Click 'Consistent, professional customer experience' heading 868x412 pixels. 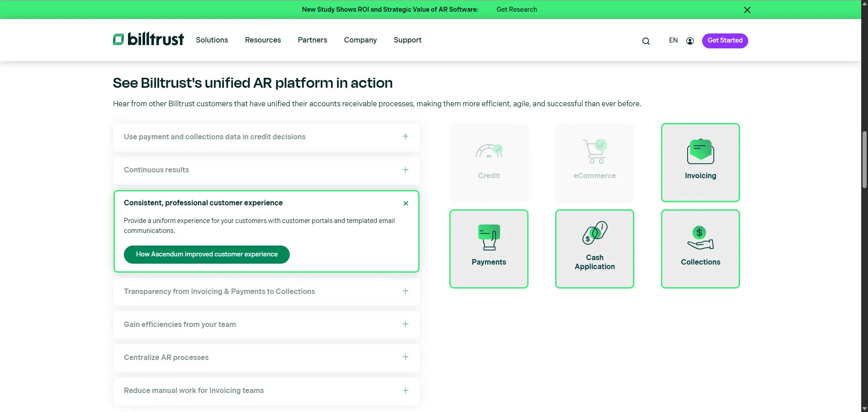[x=203, y=203]
